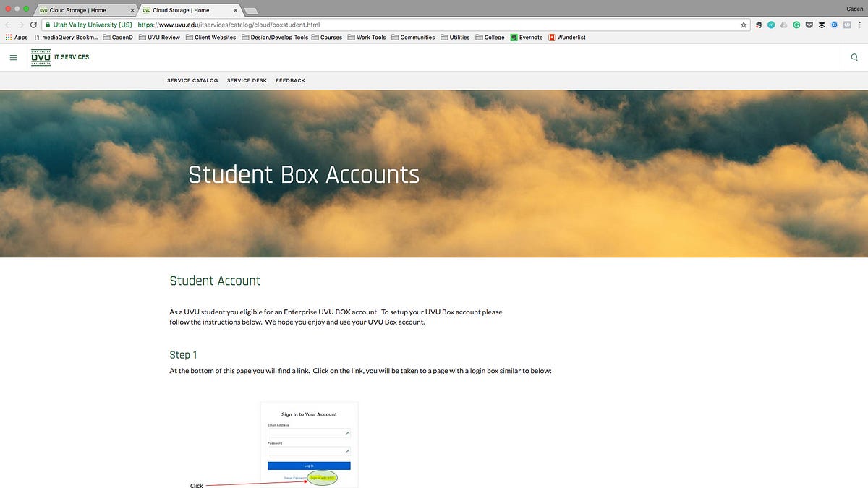Bookmark this page with star icon
The width and height of the screenshot is (868, 488).
pos(744,25)
